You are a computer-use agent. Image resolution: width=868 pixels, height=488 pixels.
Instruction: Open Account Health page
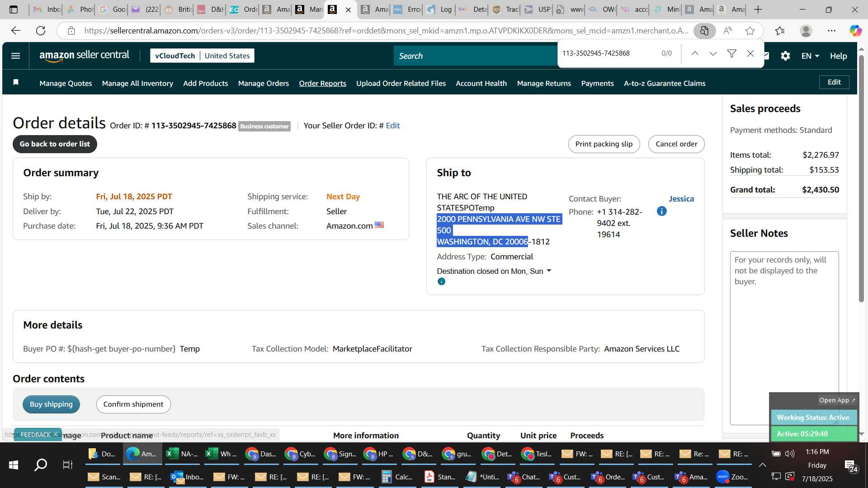[481, 83]
